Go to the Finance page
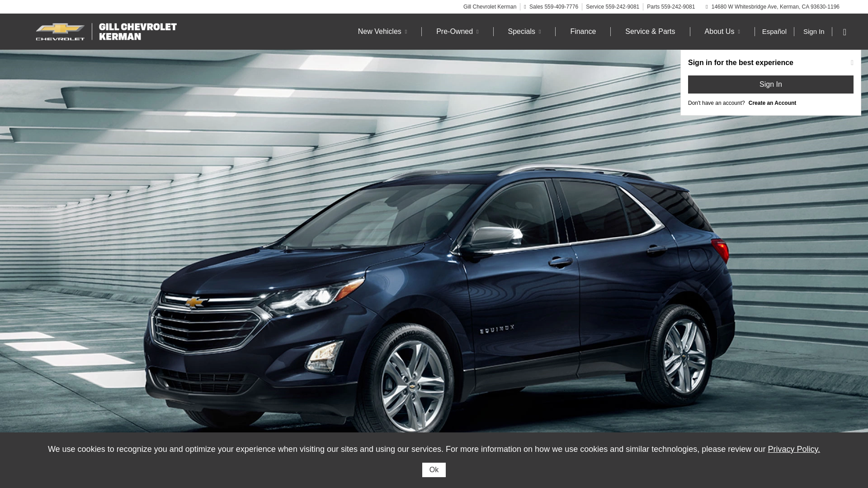This screenshot has height=488, width=868. point(583,32)
